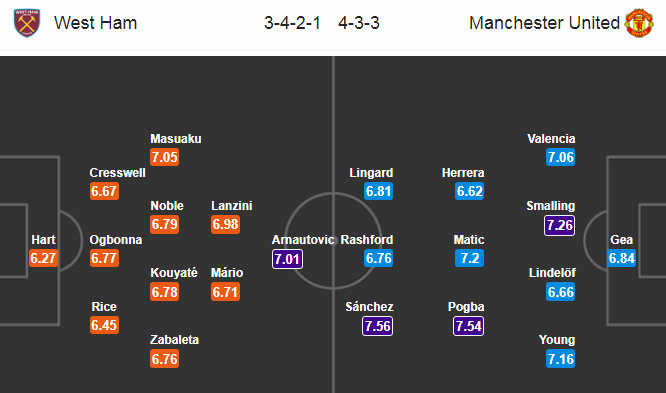The height and width of the screenshot is (393, 666).
Task: Open the West Ham team name link
Action: (x=96, y=23)
